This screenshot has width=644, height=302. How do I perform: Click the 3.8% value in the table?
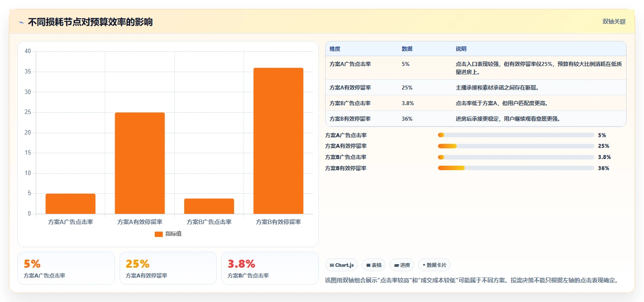click(x=408, y=103)
